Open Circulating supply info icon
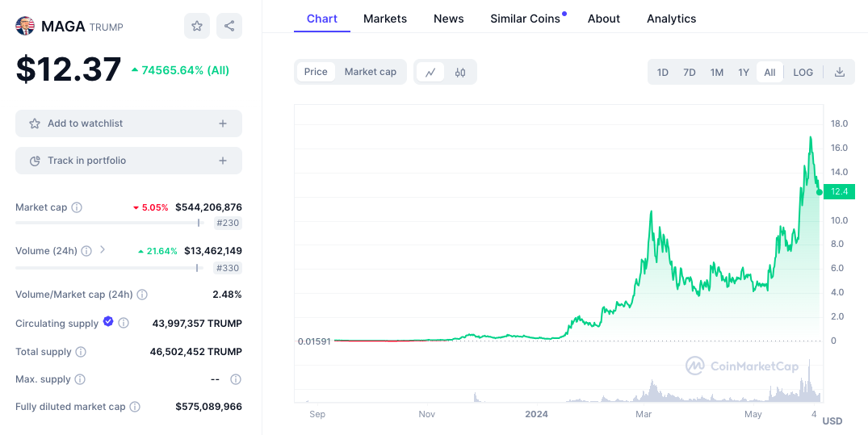This screenshot has height=435, width=868. coord(124,323)
